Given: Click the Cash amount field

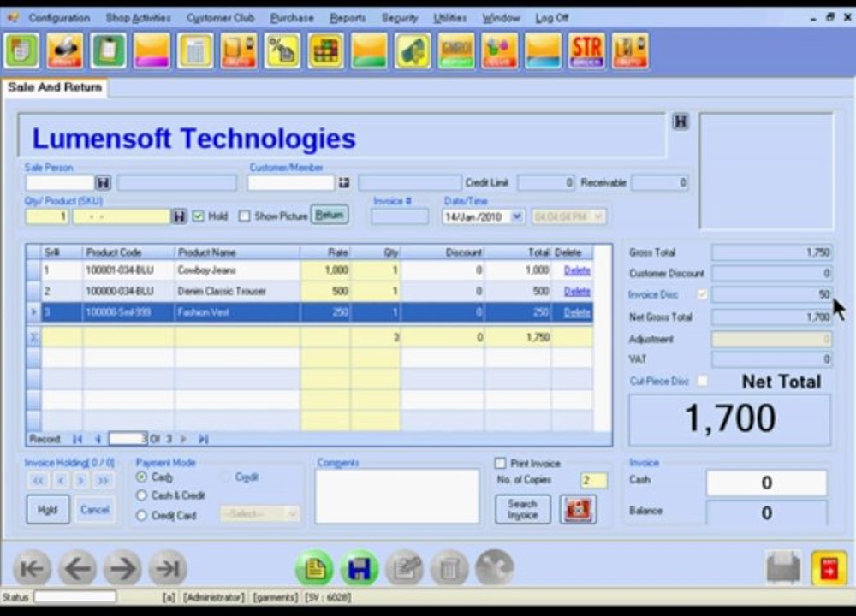Looking at the screenshot, I should (x=766, y=483).
